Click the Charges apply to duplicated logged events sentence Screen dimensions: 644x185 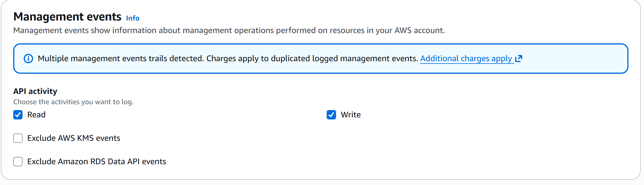point(312,59)
